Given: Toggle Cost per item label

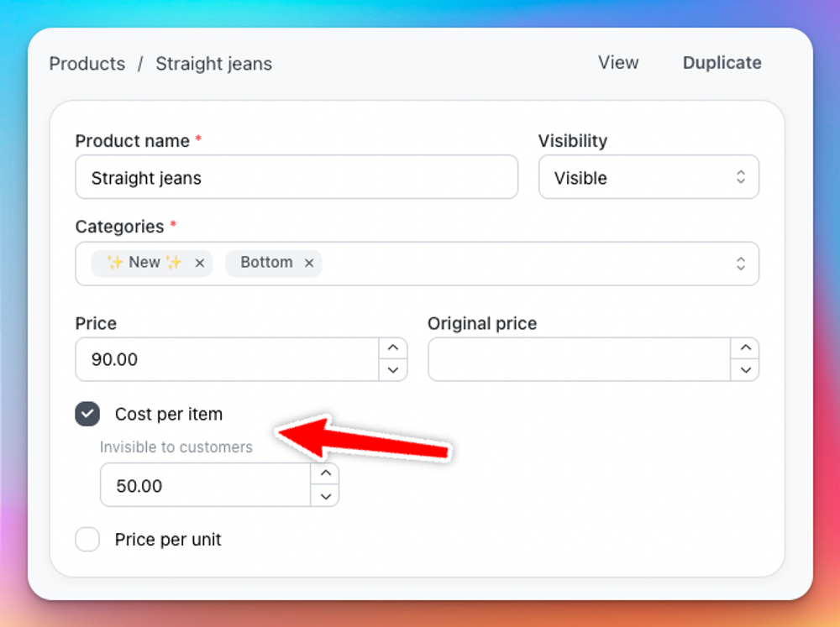Looking at the screenshot, I should pos(169,414).
